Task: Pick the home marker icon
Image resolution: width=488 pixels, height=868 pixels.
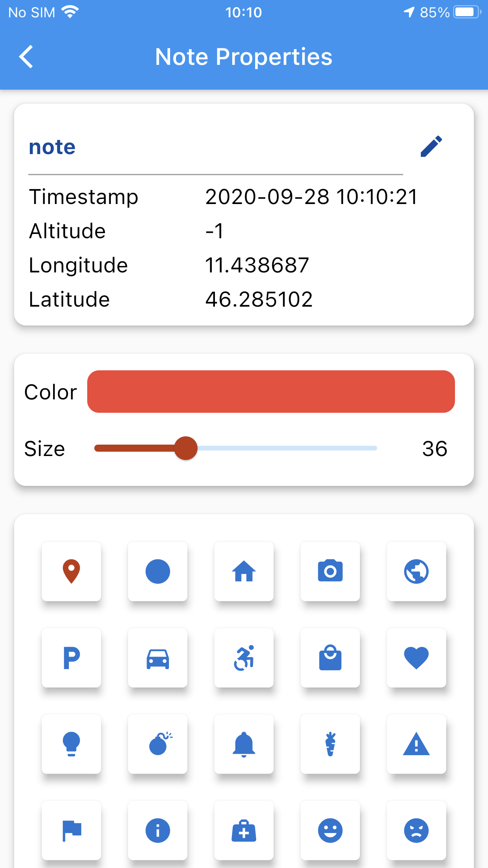Action: (x=244, y=571)
